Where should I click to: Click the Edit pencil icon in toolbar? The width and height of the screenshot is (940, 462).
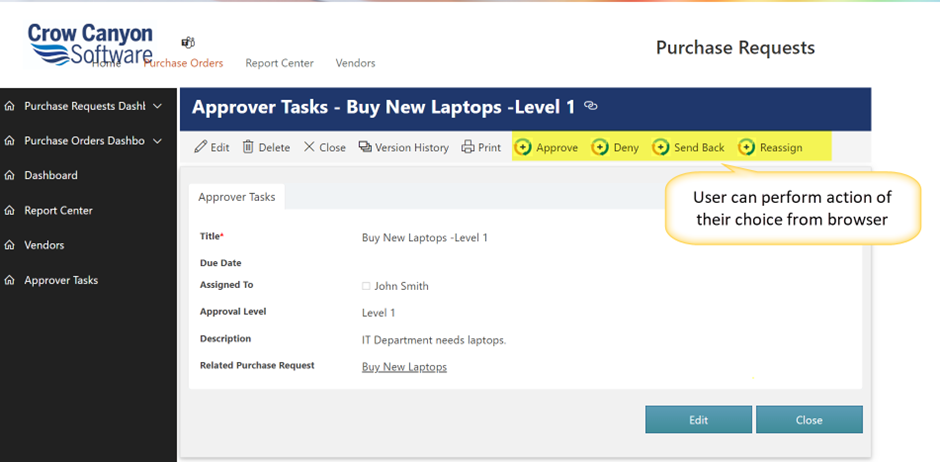[x=201, y=147]
